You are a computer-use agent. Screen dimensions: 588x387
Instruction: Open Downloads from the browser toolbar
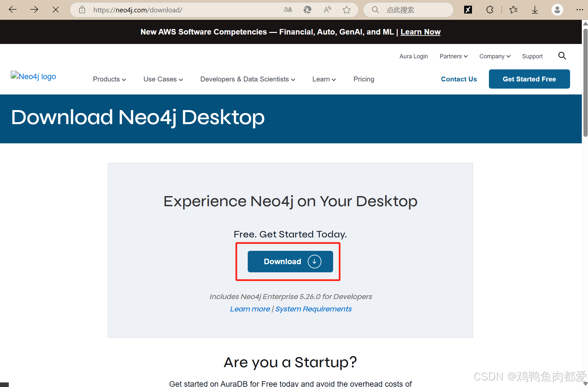point(535,10)
